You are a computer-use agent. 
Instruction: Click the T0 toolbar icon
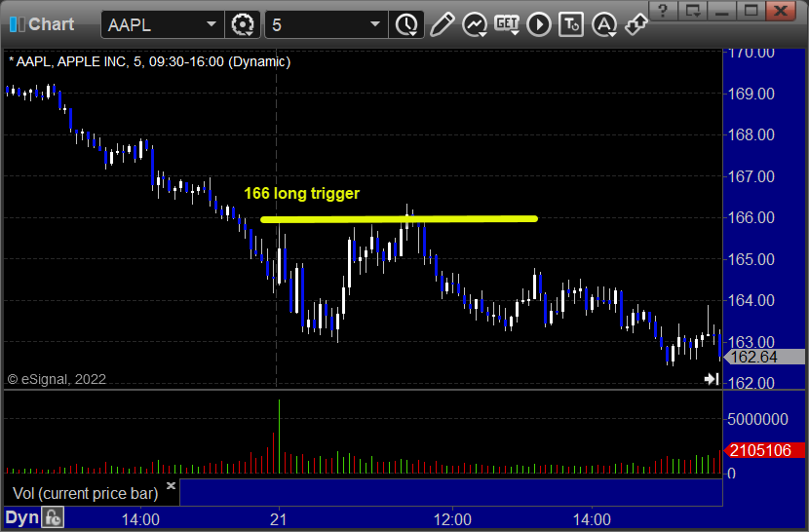571,24
